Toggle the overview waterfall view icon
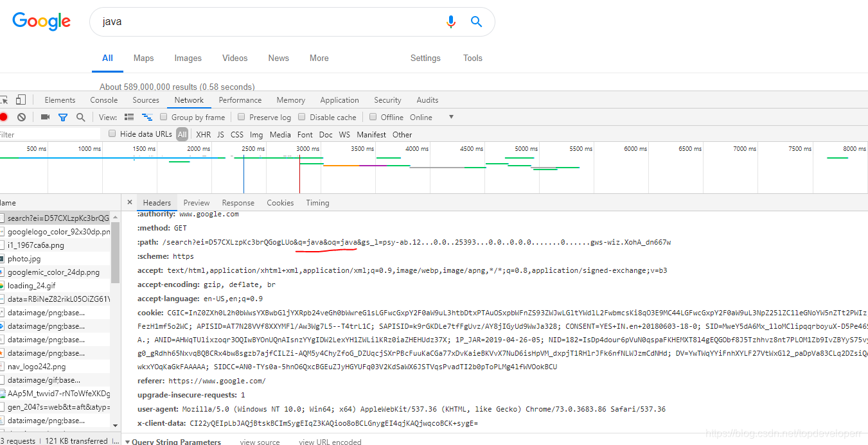 tap(147, 117)
